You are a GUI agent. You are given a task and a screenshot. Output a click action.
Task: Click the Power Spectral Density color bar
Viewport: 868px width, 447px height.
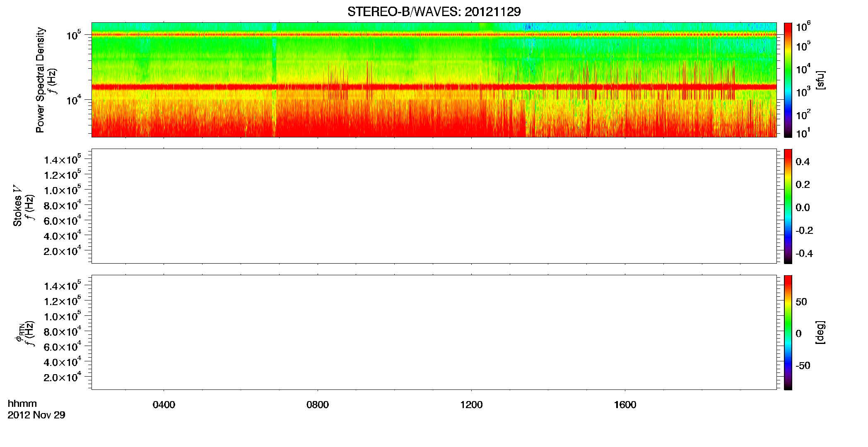click(788, 80)
